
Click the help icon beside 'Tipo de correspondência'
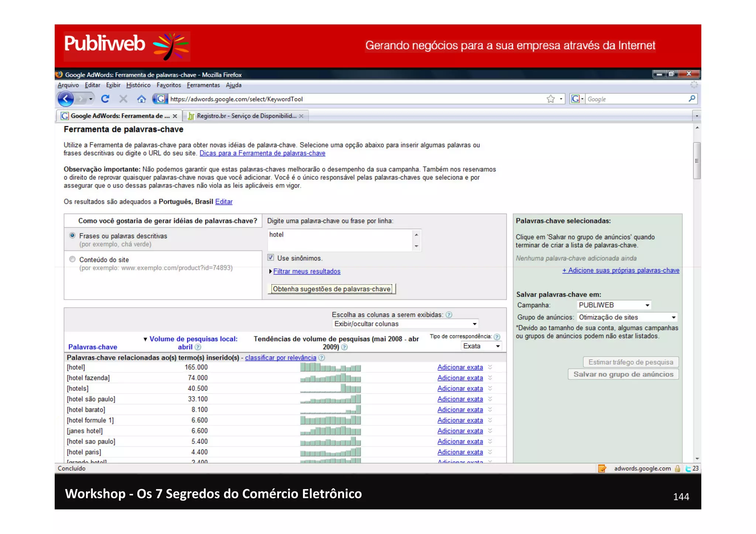[497, 337]
